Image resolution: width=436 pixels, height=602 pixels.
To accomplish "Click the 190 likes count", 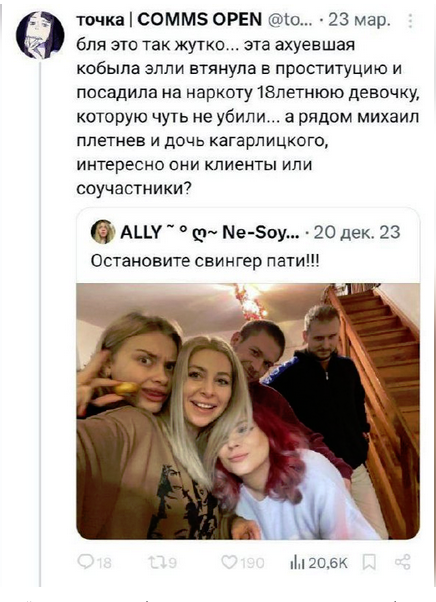I will (x=252, y=563).
